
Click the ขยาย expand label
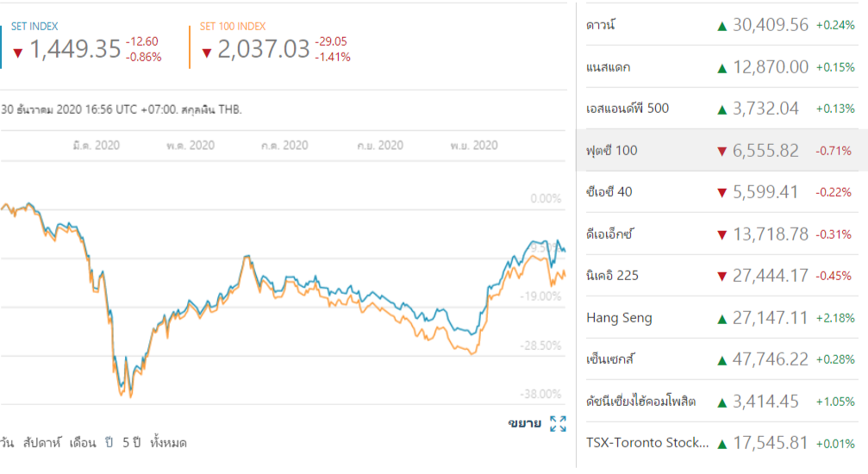524,423
